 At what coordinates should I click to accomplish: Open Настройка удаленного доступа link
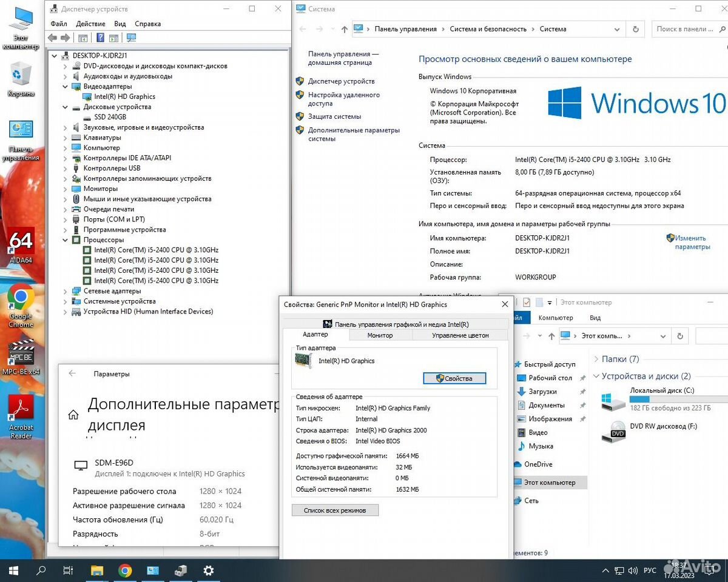[343, 99]
